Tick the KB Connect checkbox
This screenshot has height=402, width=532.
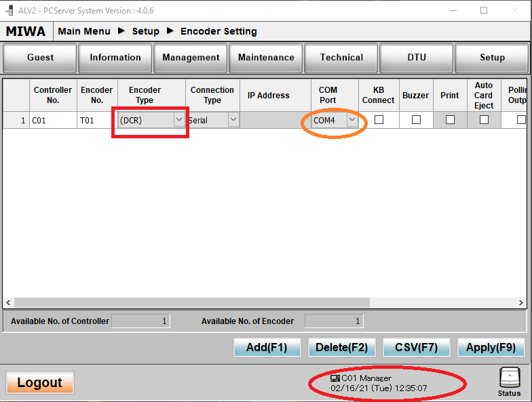pyautogui.click(x=379, y=120)
